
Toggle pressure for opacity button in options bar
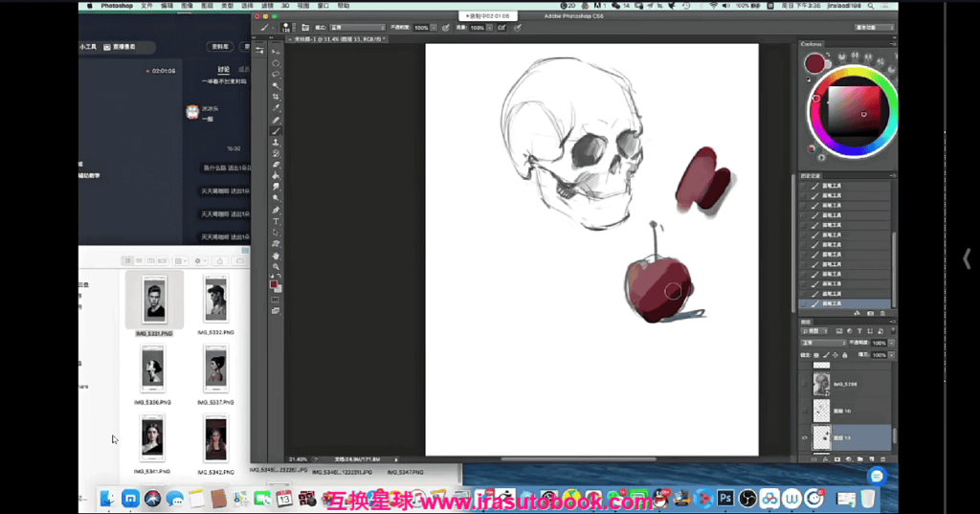pyautogui.click(x=446, y=28)
